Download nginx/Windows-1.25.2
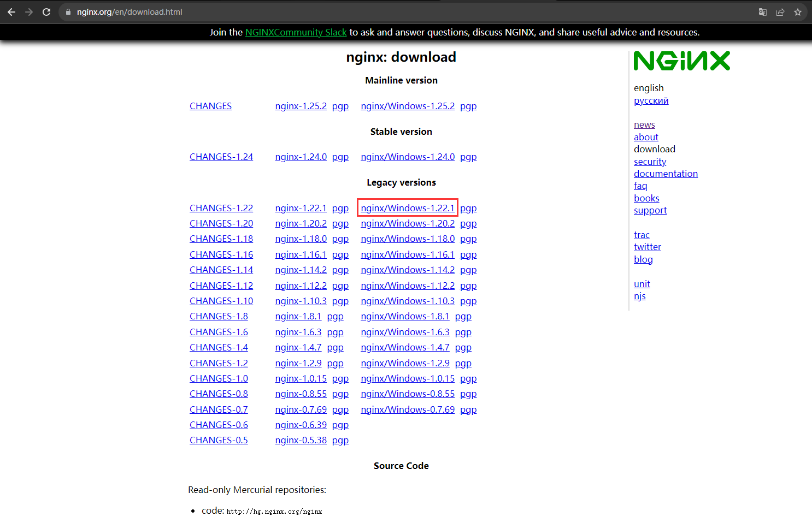This screenshot has width=812, height=517. (x=408, y=106)
